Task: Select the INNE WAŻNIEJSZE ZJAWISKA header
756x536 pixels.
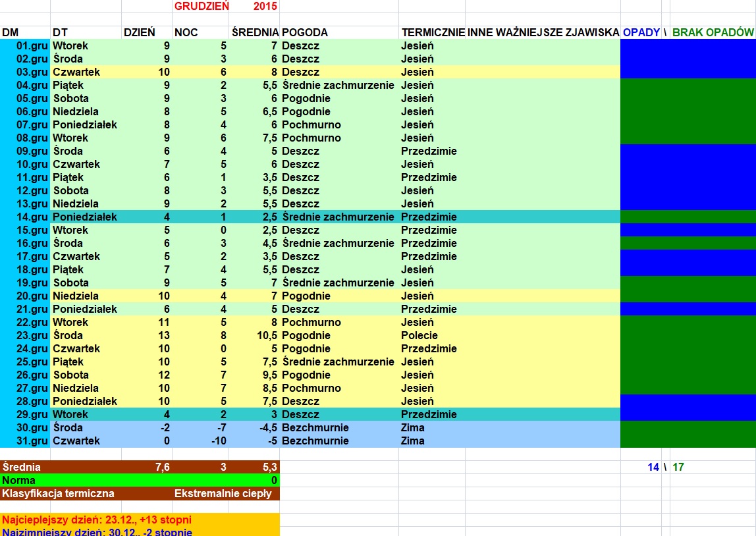Action: click(543, 32)
